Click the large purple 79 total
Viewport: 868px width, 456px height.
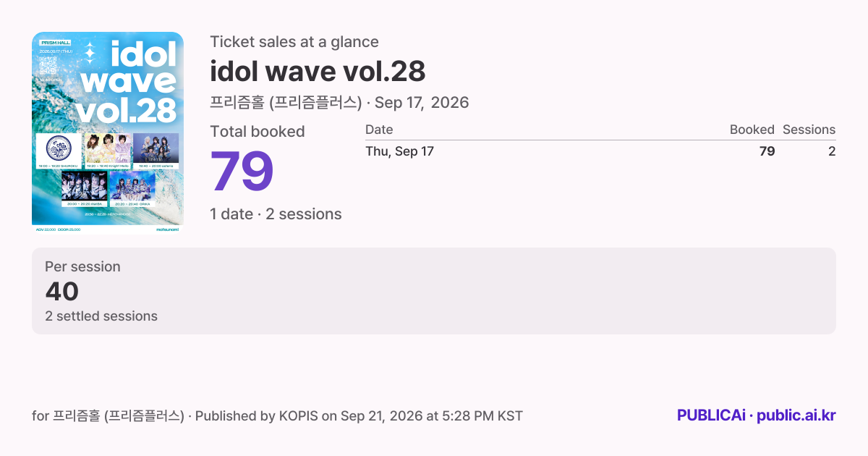(x=242, y=172)
